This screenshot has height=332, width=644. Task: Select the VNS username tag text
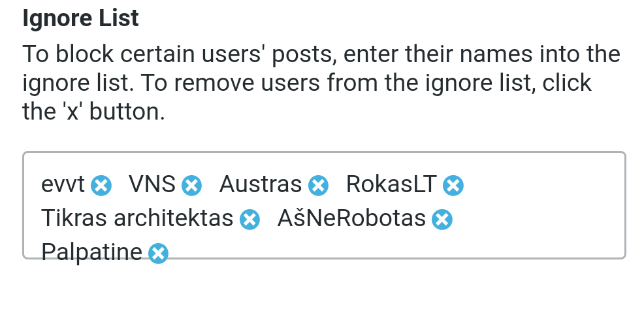click(x=152, y=184)
